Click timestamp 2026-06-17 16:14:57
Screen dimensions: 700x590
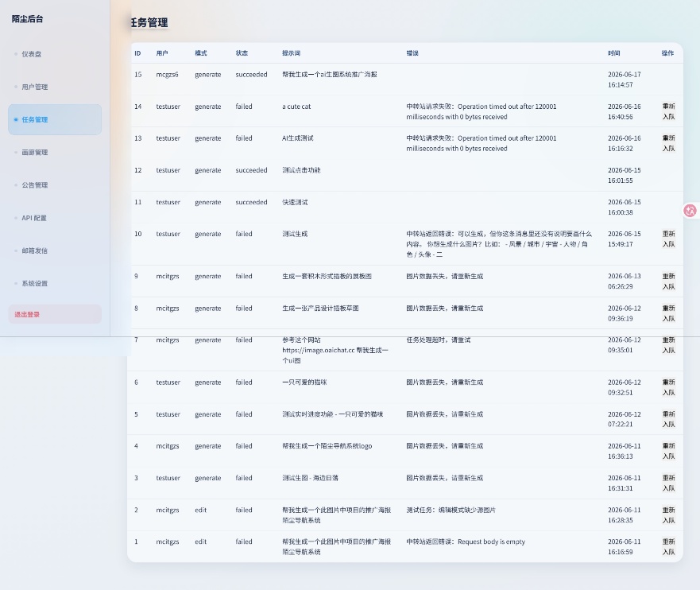point(624,80)
